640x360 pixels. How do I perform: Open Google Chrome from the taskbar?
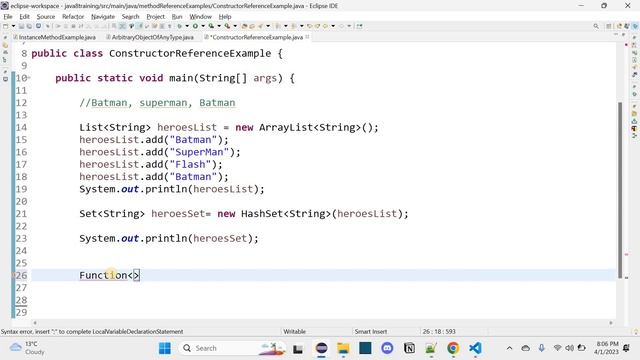pos(453,348)
